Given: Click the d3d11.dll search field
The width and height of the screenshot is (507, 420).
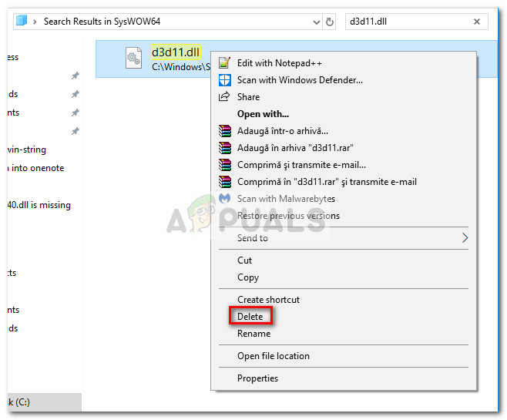Looking at the screenshot, I should coord(416,22).
